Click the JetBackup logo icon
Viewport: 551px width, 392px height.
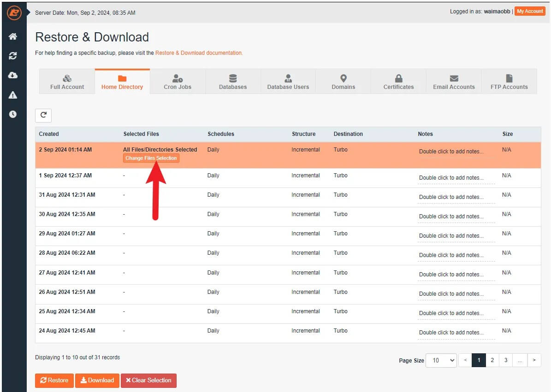click(x=14, y=12)
